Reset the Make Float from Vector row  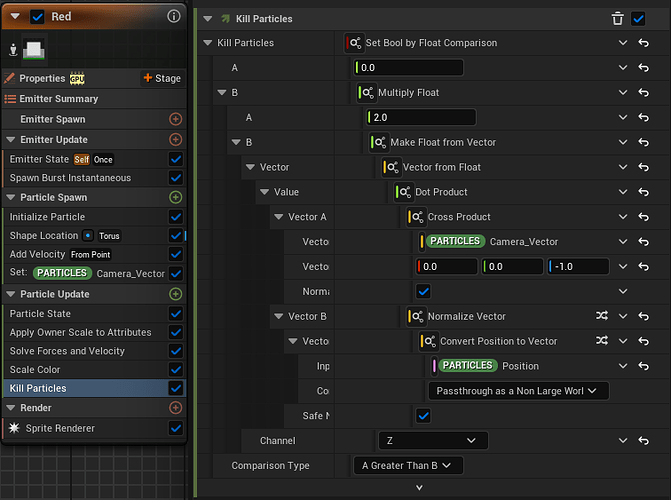(x=644, y=142)
